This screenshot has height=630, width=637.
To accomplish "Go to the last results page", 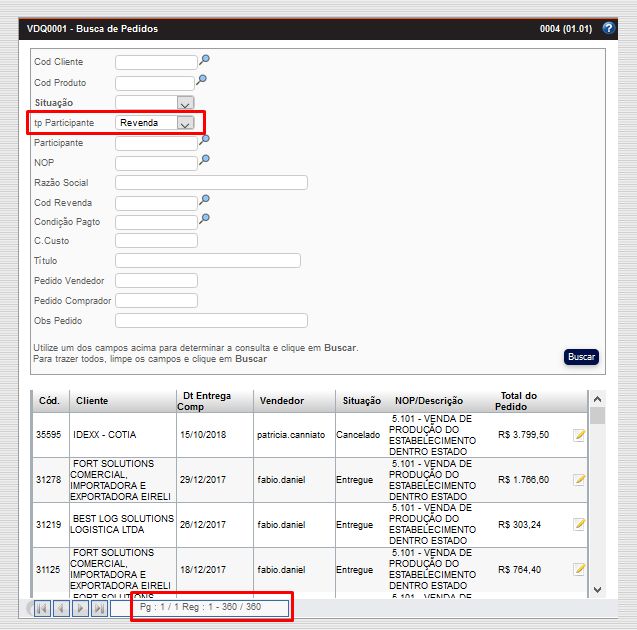I will coord(99,608).
